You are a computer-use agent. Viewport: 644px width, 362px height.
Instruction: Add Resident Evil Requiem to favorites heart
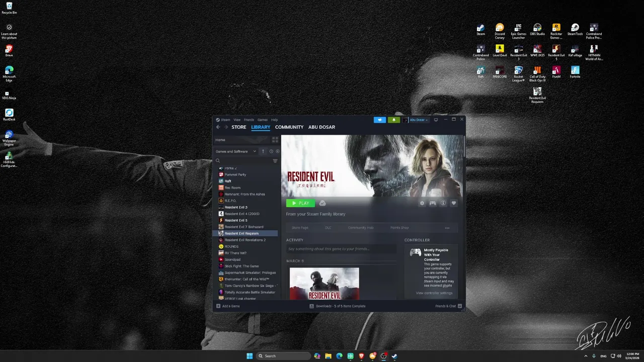point(453,203)
